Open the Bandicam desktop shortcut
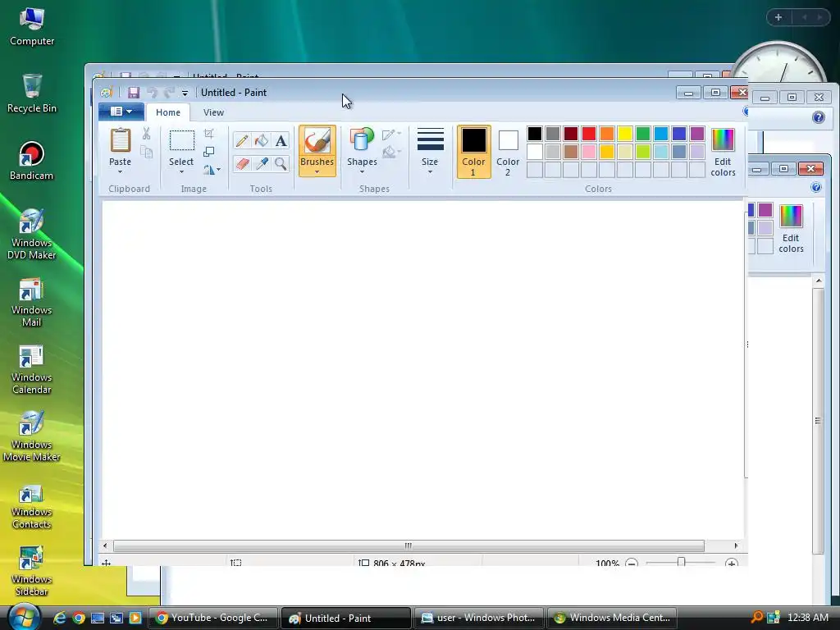The width and height of the screenshot is (840, 630). click(32, 161)
